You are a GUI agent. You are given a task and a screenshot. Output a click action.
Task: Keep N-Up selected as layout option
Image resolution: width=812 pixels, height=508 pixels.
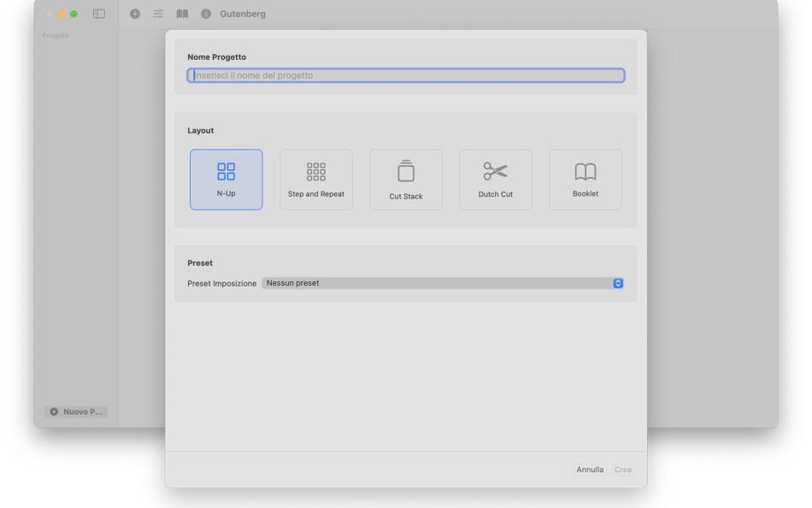tap(226, 179)
